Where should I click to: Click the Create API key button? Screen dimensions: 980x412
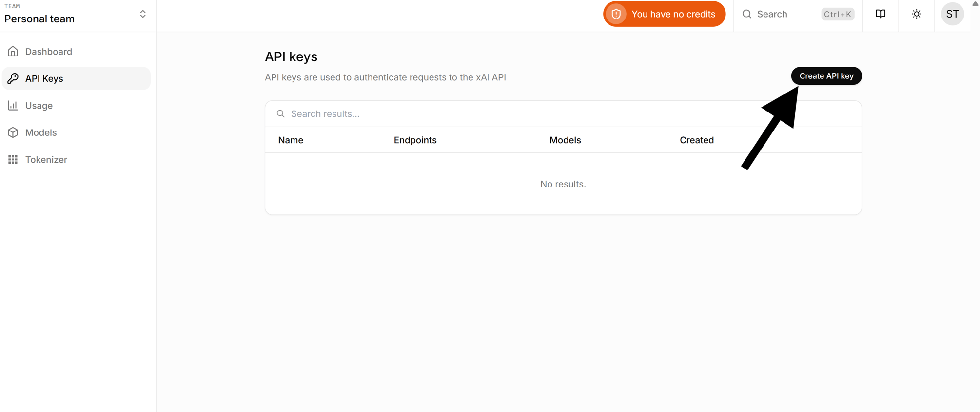pyautogui.click(x=826, y=76)
